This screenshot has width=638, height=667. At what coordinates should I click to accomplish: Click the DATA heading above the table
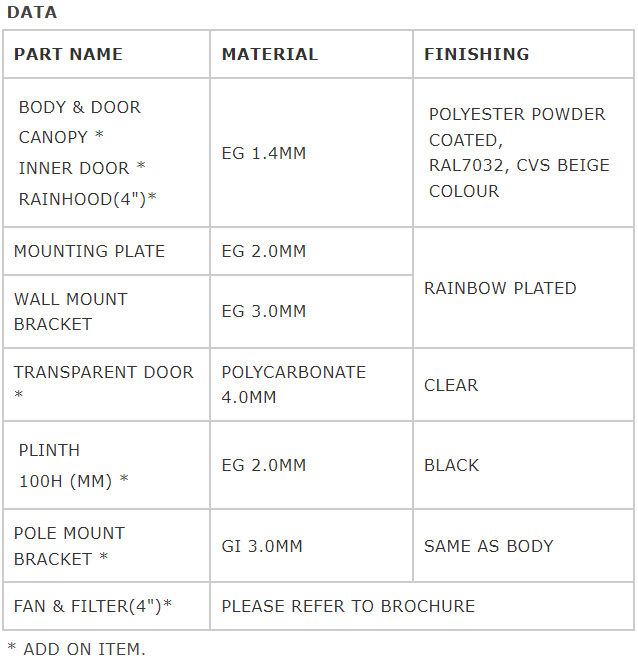[32, 12]
